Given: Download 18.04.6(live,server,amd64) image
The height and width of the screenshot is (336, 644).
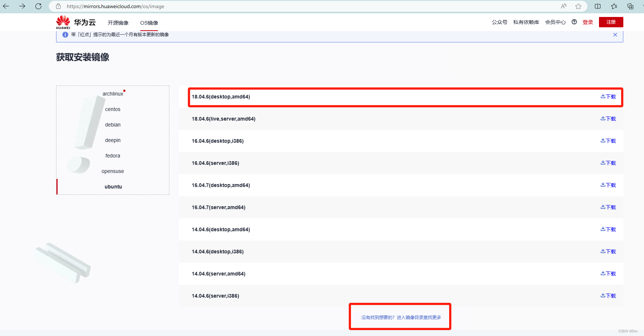Looking at the screenshot, I should pos(608,119).
